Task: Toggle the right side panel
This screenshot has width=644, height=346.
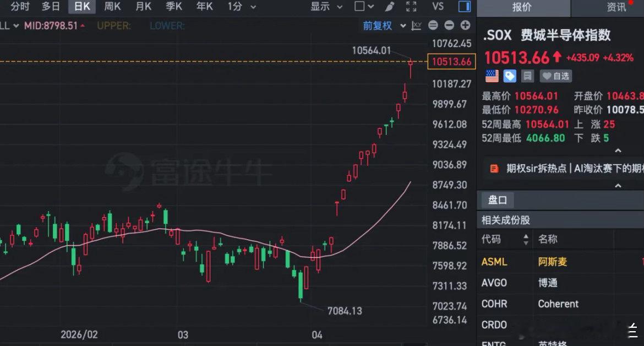Action: tap(465, 7)
